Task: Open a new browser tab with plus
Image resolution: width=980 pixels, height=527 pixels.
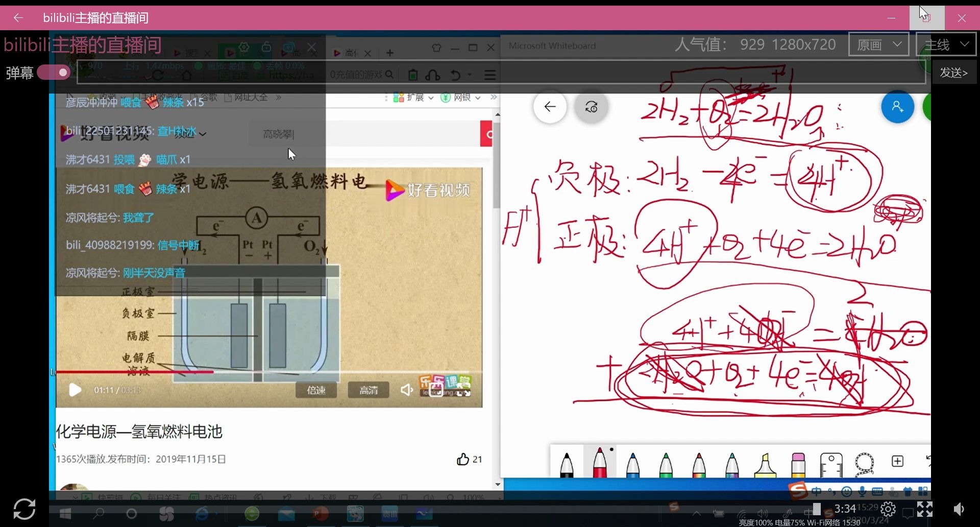Action: tap(390, 53)
